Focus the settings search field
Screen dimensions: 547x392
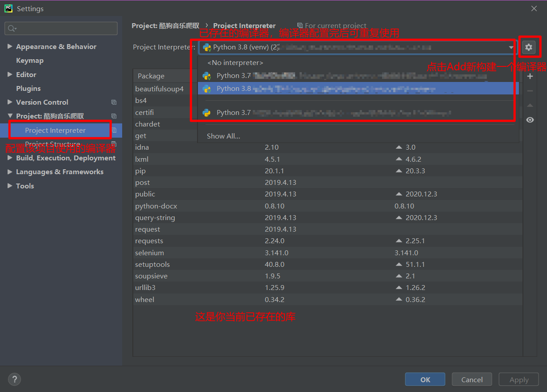click(x=61, y=29)
